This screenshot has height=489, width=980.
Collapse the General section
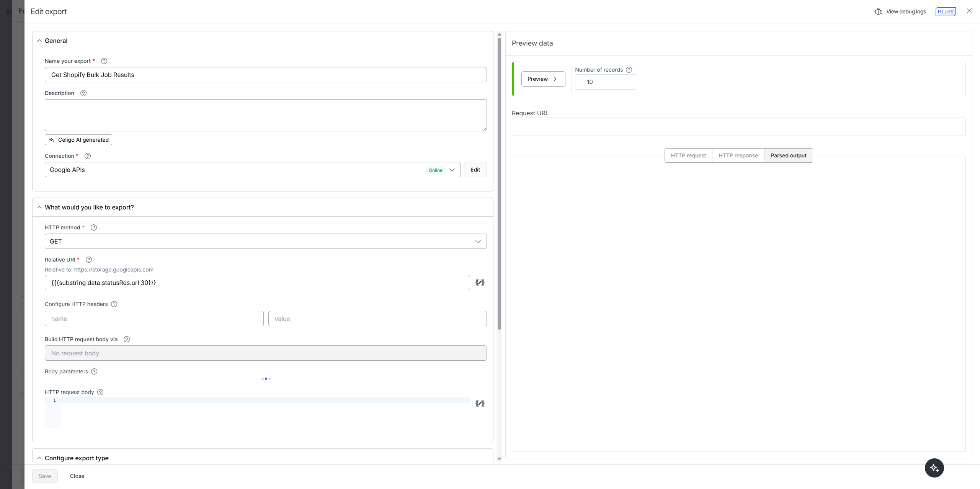tap(39, 41)
